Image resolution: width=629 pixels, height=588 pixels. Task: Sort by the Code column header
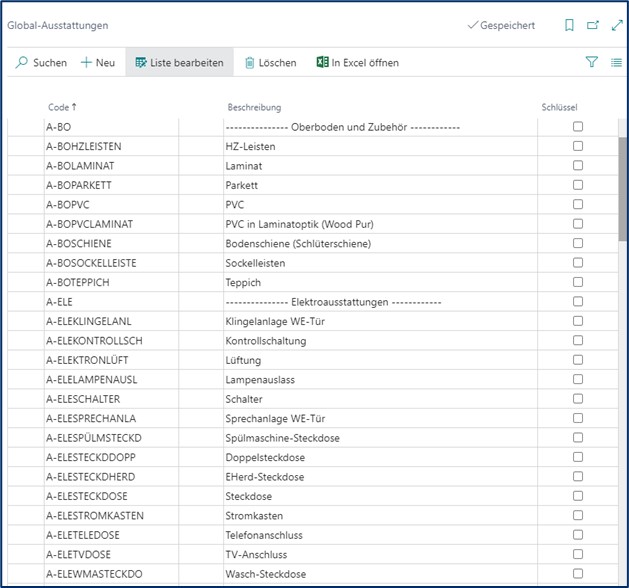coord(62,107)
